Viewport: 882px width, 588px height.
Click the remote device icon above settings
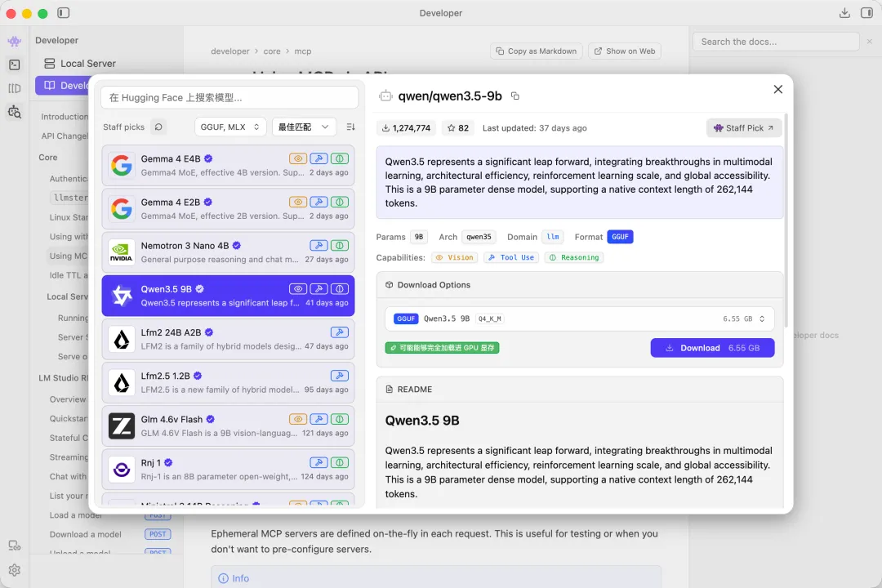(x=15, y=546)
